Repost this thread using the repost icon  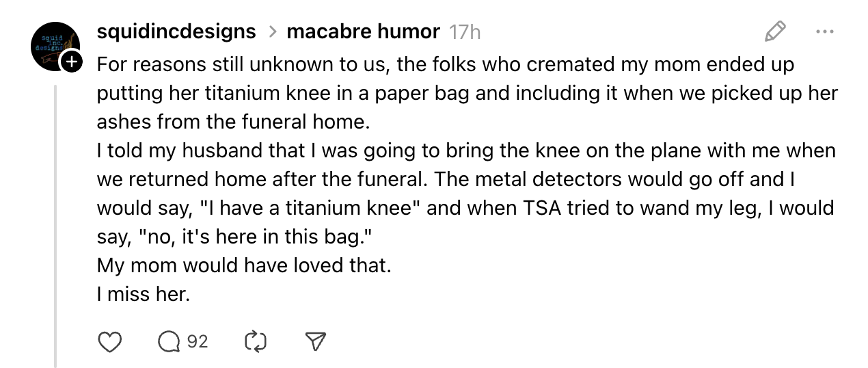coord(254,341)
